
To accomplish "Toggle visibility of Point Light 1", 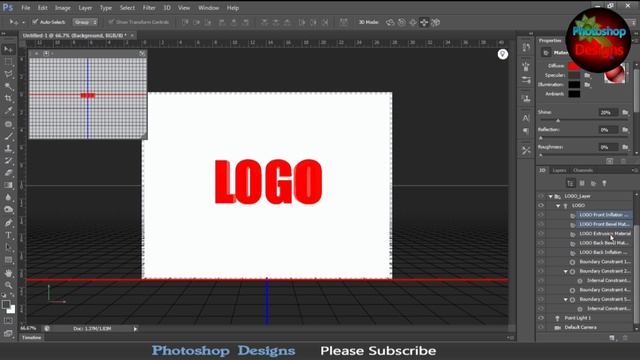I will pos(541,318).
